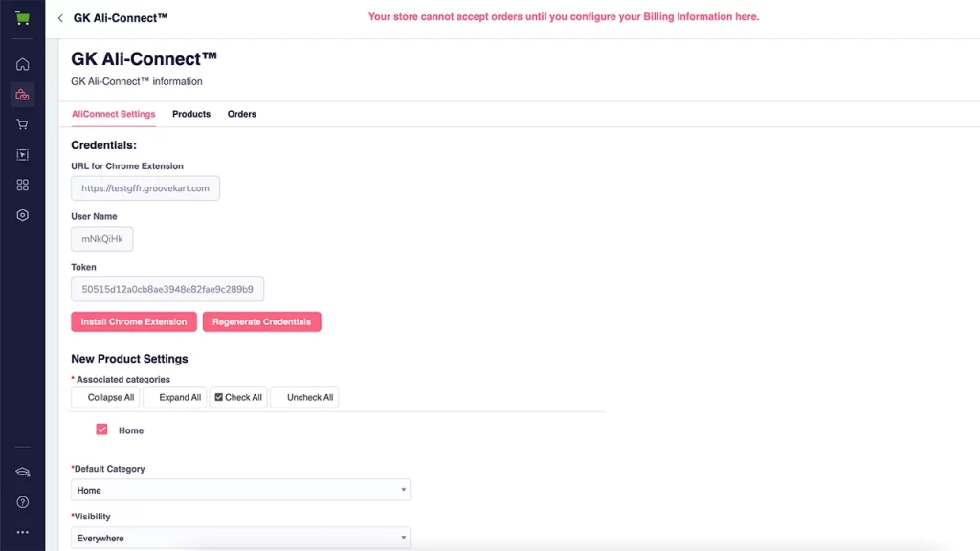The height and width of the screenshot is (551, 980).
Task: Open the hexagon settings sidebar icon
Action: coord(23,215)
